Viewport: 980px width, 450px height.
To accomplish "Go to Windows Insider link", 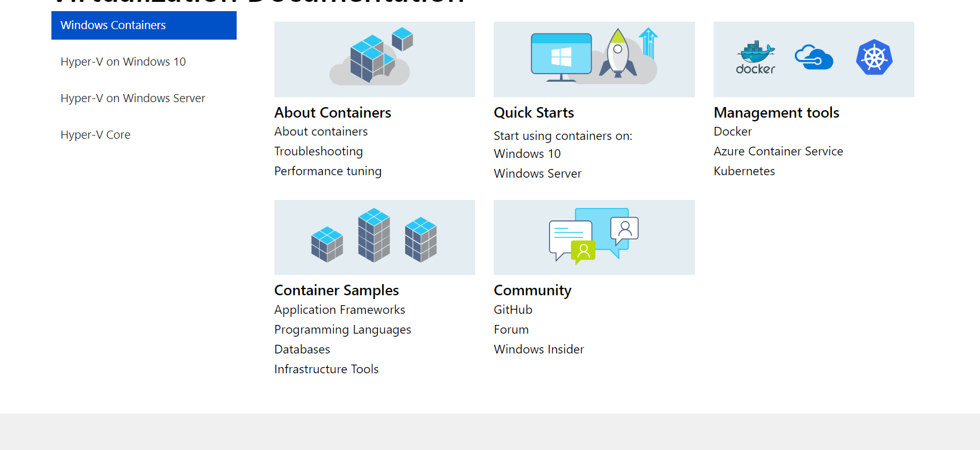I will coord(539,350).
